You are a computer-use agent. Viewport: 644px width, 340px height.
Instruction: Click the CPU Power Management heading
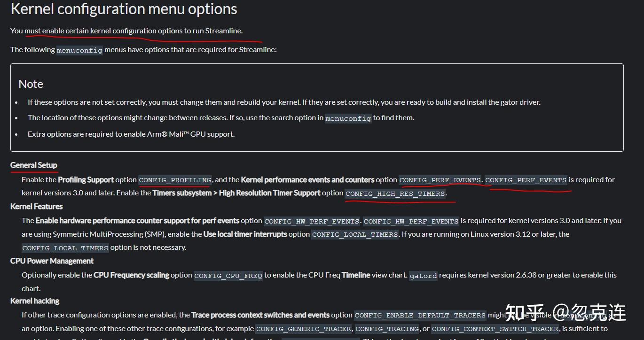coord(52,261)
